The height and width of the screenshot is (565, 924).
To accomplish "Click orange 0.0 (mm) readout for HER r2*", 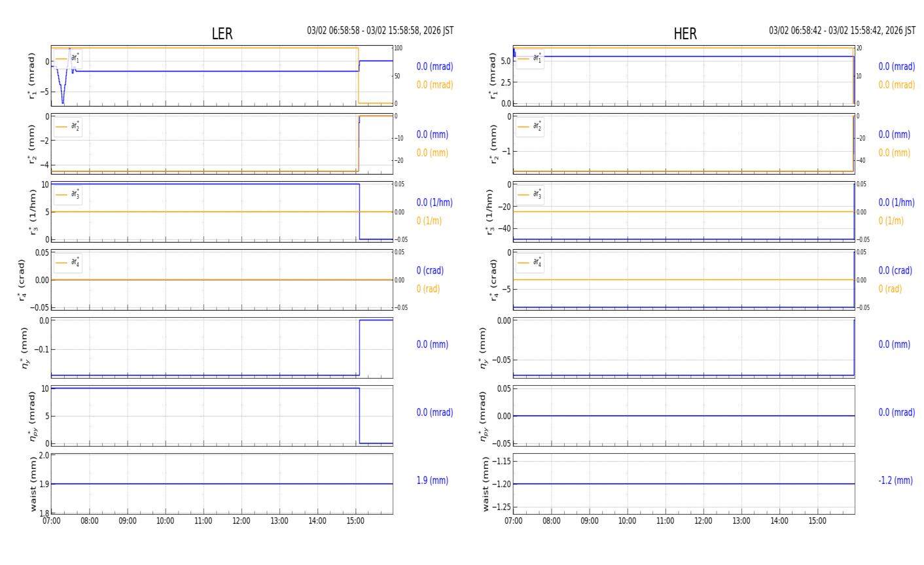I will click(x=895, y=153).
